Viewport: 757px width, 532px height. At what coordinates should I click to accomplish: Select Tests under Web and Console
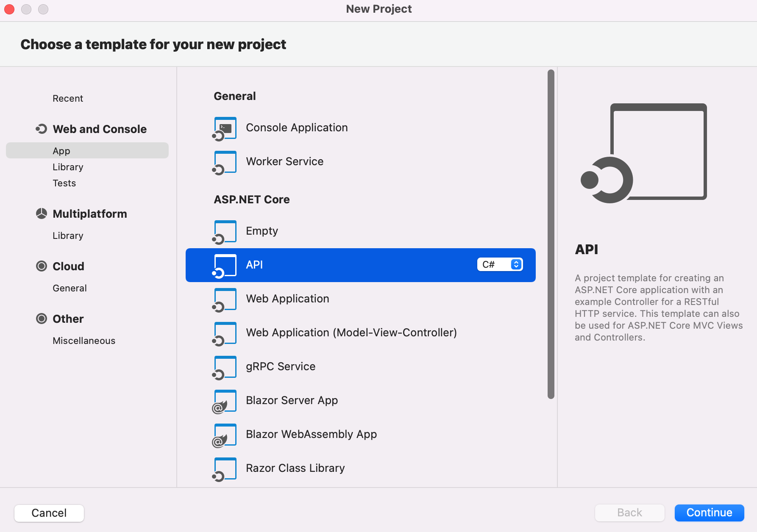[x=64, y=183]
